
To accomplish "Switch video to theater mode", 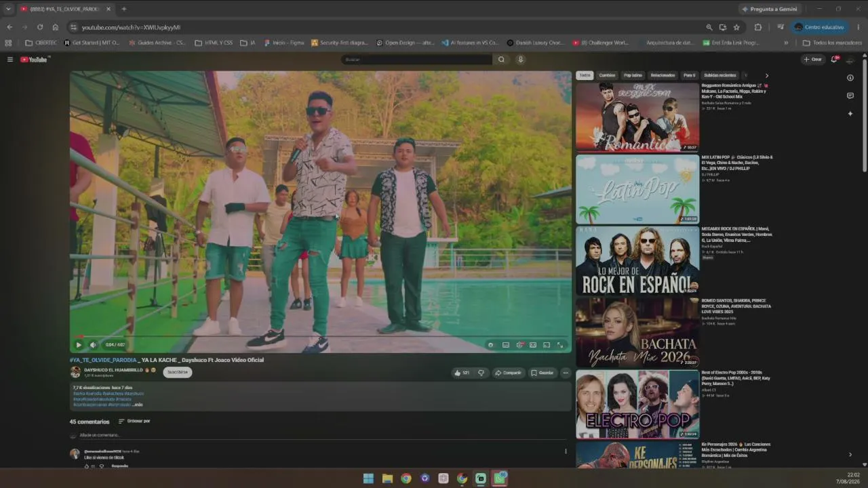I will (533, 345).
